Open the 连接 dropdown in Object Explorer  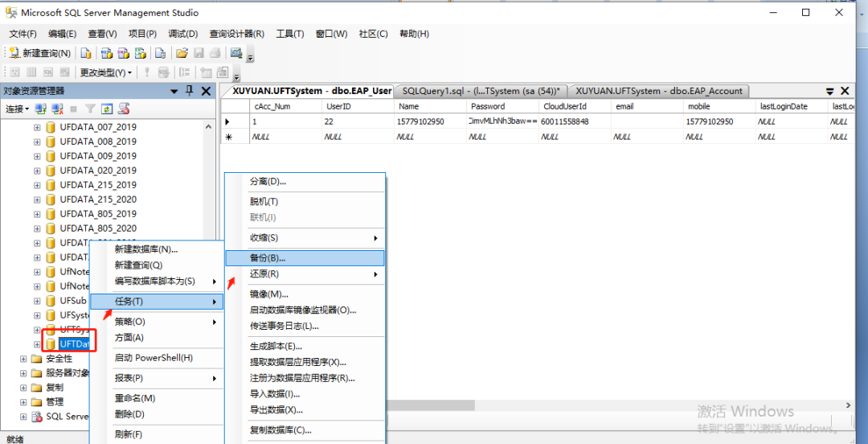click(18, 109)
